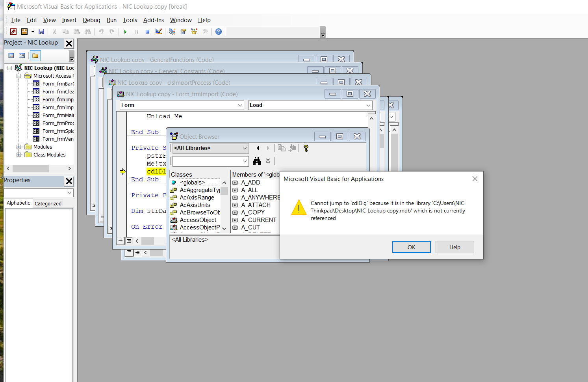The image size is (588, 382).
Task: Click the View Code icon in Project panel
Action: point(11,56)
